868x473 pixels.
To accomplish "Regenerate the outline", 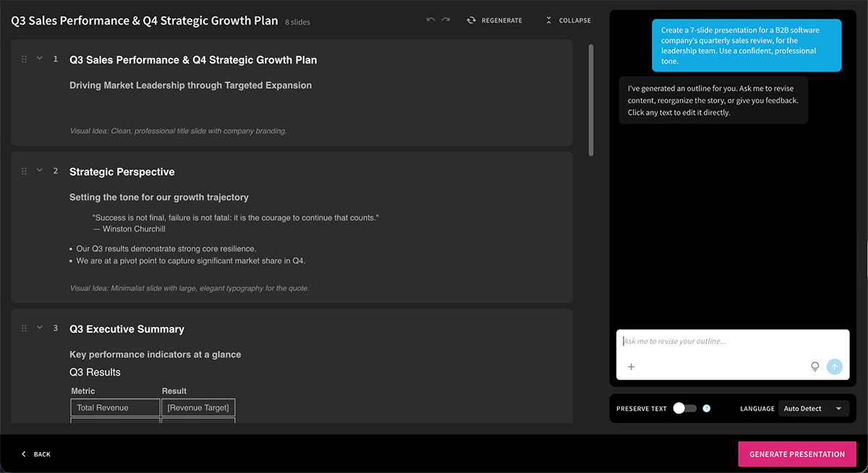I will [495, 20].
